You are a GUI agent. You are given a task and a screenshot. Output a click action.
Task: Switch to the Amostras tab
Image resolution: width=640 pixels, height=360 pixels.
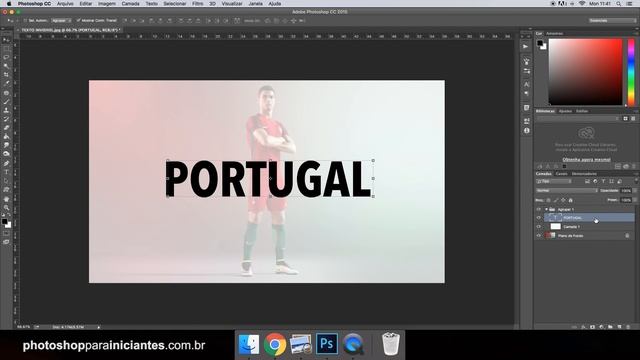pos(555,33)
